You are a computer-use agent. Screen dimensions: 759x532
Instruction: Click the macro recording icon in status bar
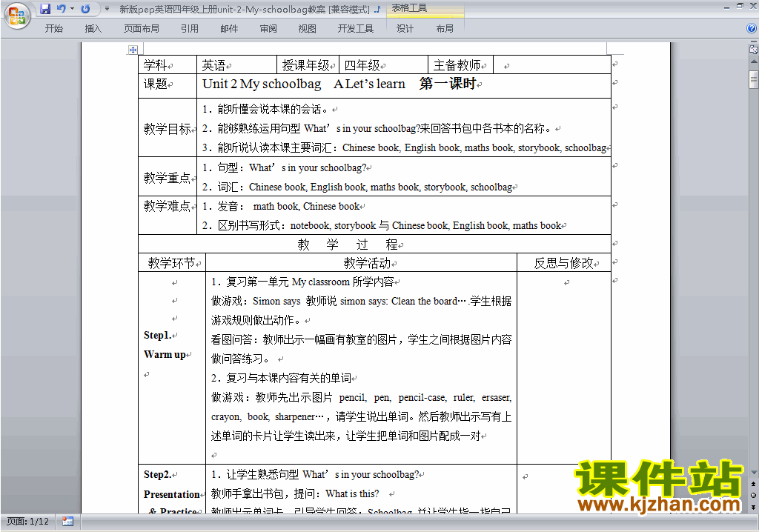pyautogui.click(x=67, y=522)
